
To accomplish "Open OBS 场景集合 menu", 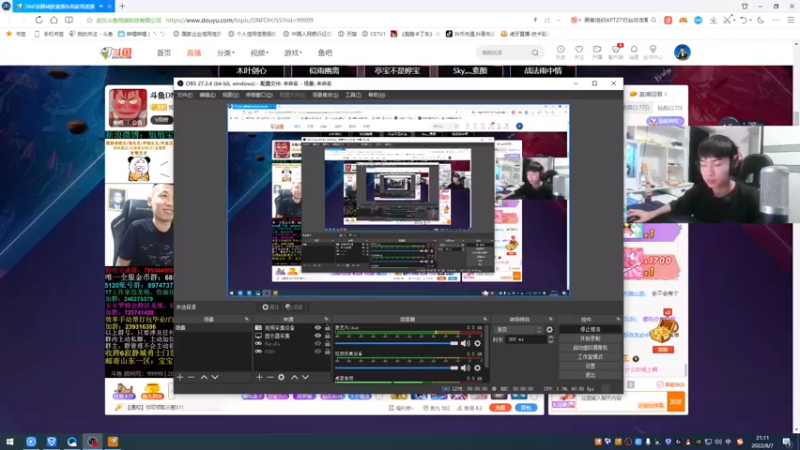I will tap(326, 95).
